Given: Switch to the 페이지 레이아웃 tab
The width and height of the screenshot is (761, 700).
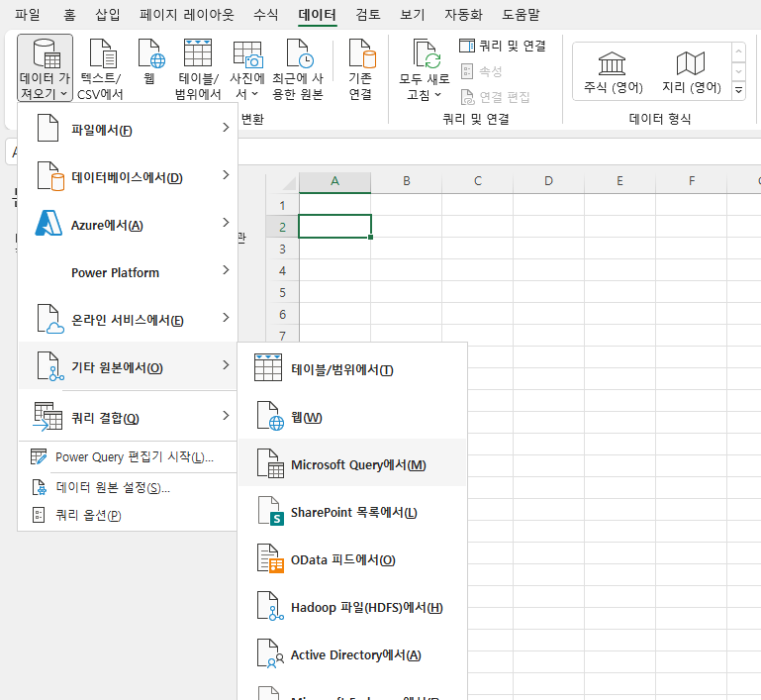Looking at the screenshot, I should coord(187,15).
